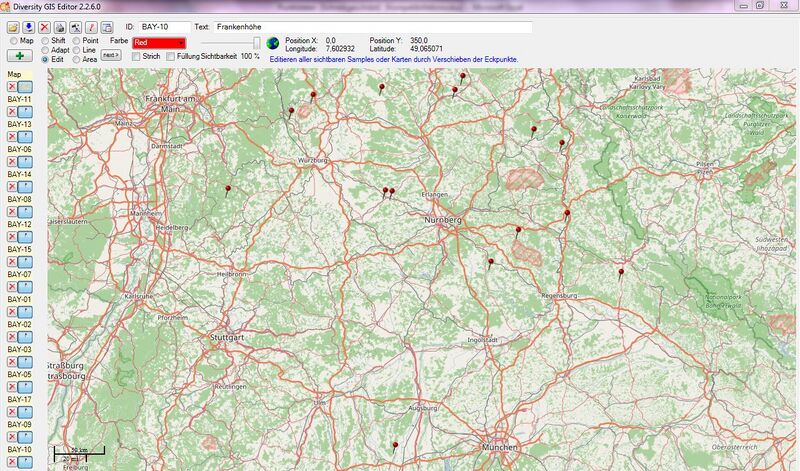Click the red info 'i' toolbar icon

tap(91, 28)
